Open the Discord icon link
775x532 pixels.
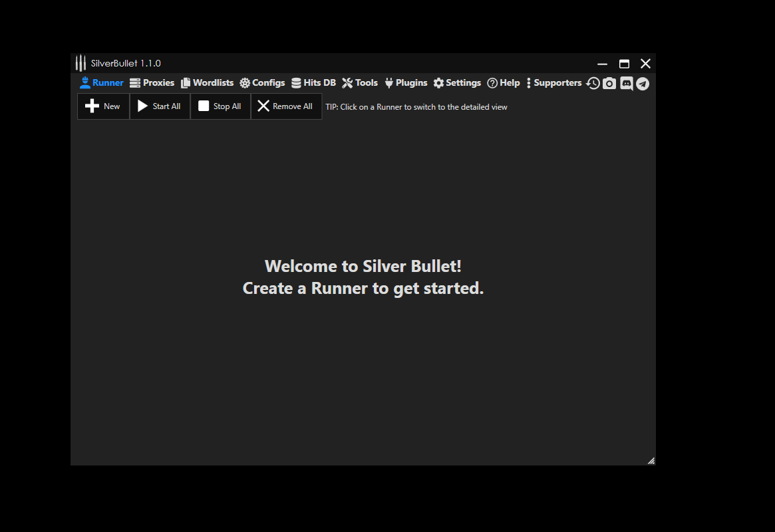pos(626,84)
